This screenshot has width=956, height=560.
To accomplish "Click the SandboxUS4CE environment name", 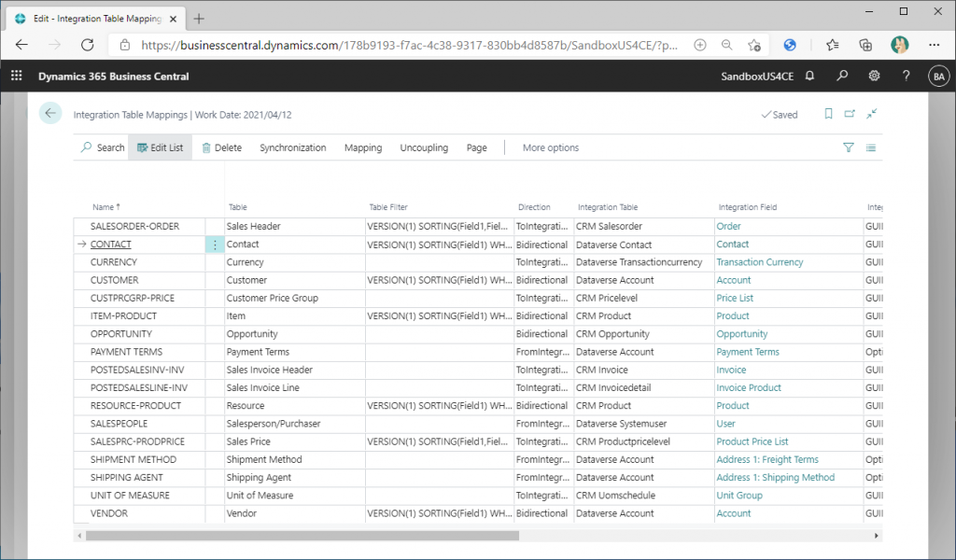I will click(x=757, y=77).
